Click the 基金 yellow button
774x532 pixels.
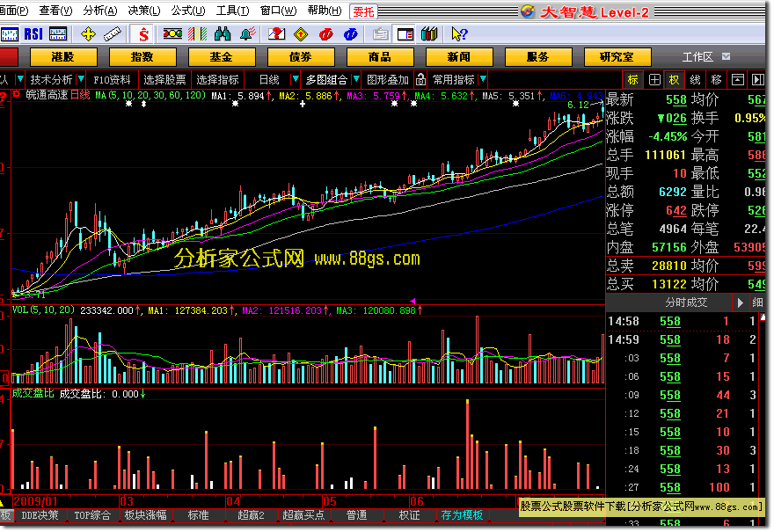(x=221, y=57)
